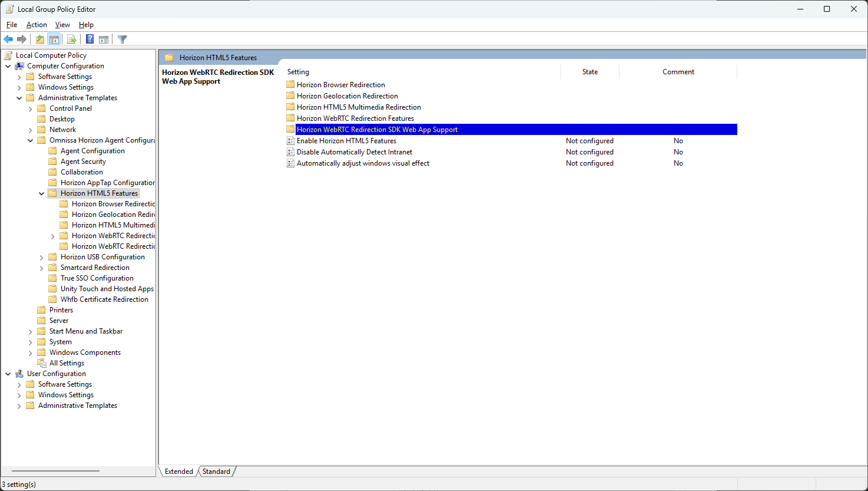Screen dimensions: 868x491
Task: Click the Export List toolbar icon
Action: [x=72, y=39]
